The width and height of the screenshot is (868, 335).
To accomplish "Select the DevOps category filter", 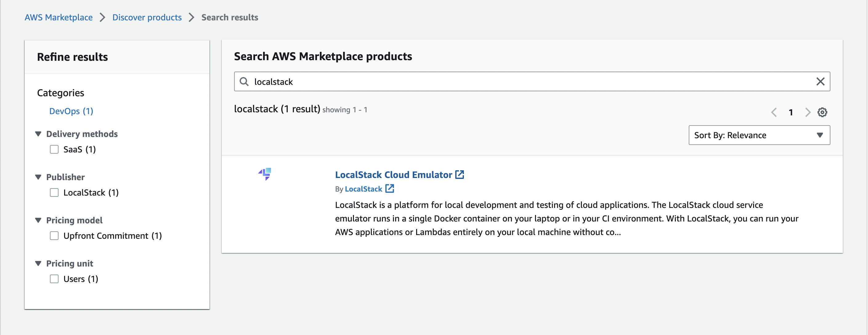I will (71, 111).
